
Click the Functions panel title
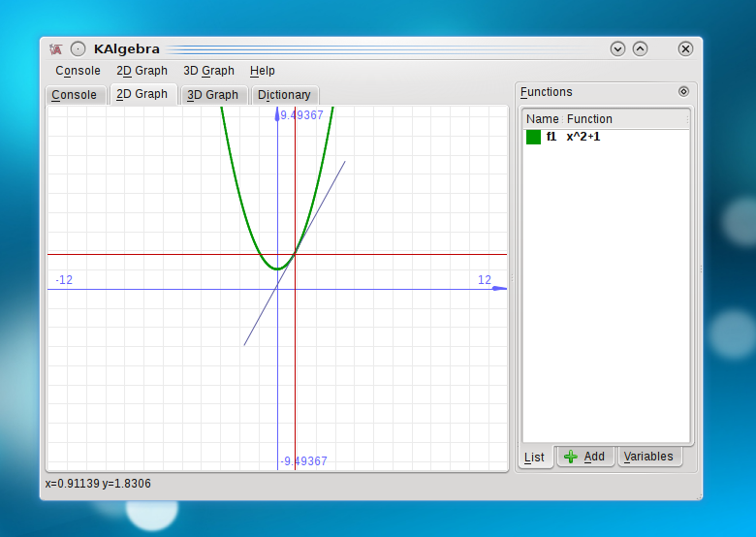(547, 92)
